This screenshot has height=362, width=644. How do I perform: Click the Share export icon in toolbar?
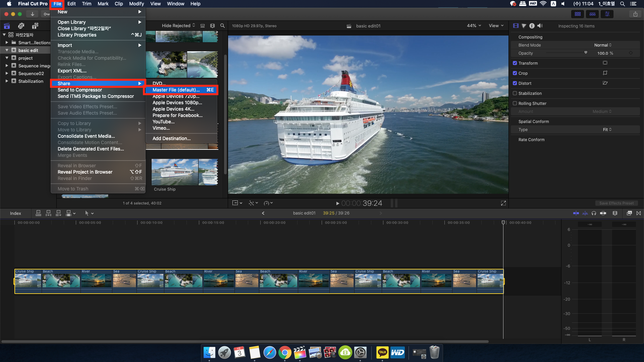pyautogui.click(x=635, y=14)
